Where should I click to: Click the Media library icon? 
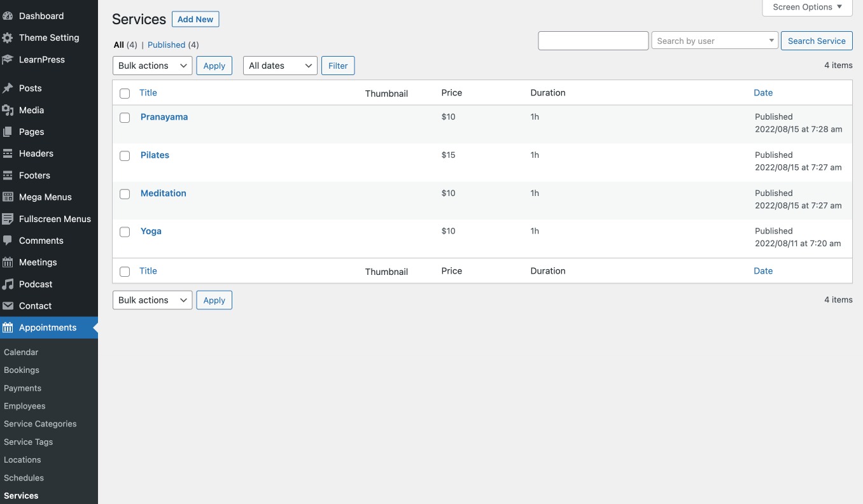(9, 109)
